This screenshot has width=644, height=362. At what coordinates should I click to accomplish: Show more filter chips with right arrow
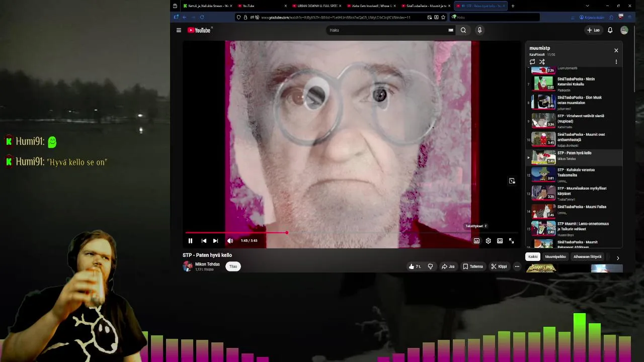(618, 257)
